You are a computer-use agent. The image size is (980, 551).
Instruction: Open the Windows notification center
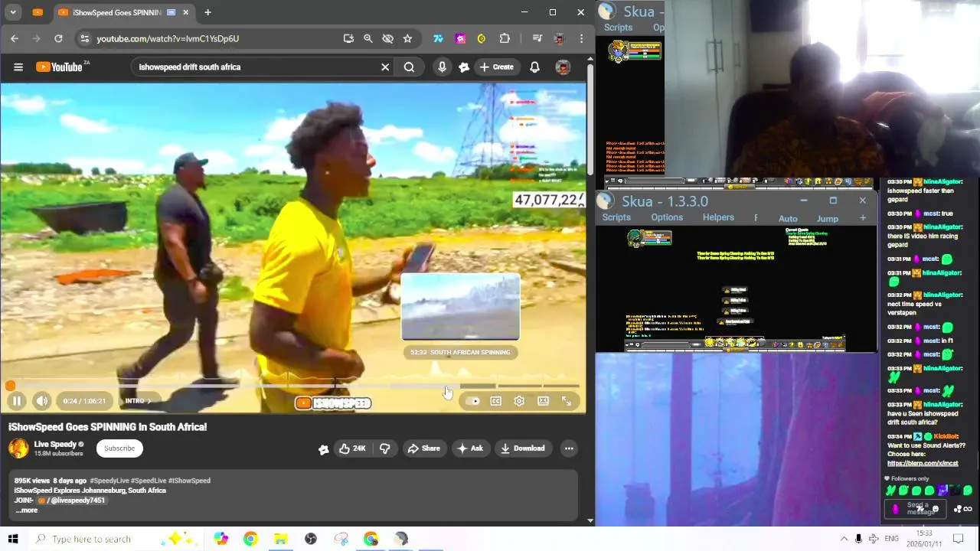click(x=958, y=539)
